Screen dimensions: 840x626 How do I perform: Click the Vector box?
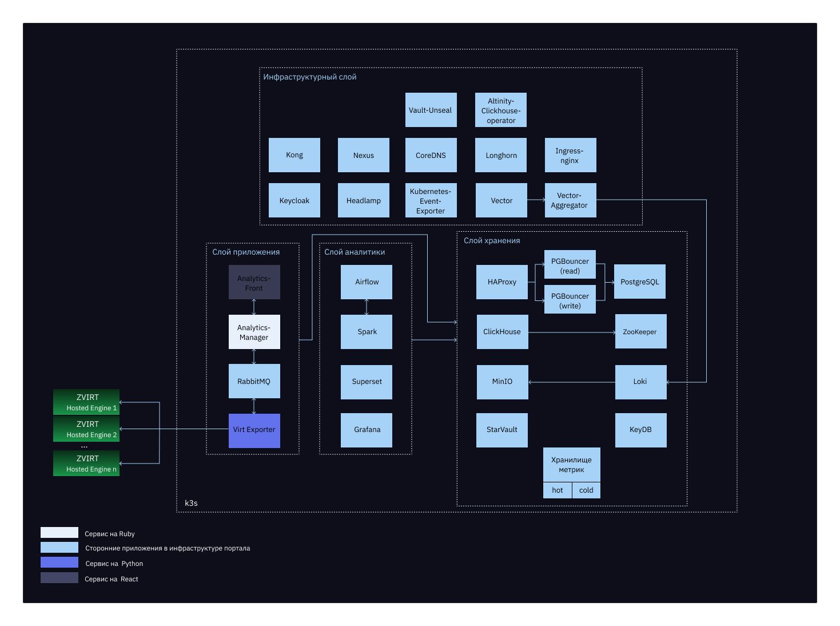coord(501,200)
